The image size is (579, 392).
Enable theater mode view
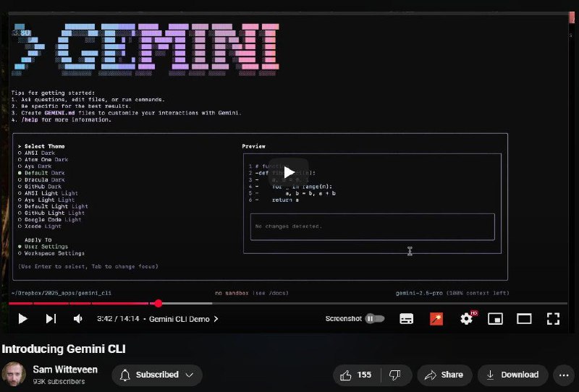tap(524, 318)
